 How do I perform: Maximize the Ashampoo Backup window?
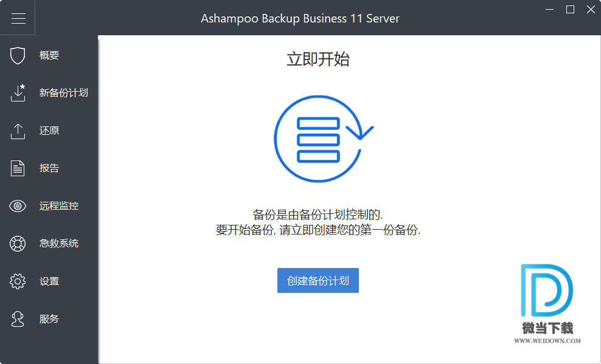click(571, 10)
